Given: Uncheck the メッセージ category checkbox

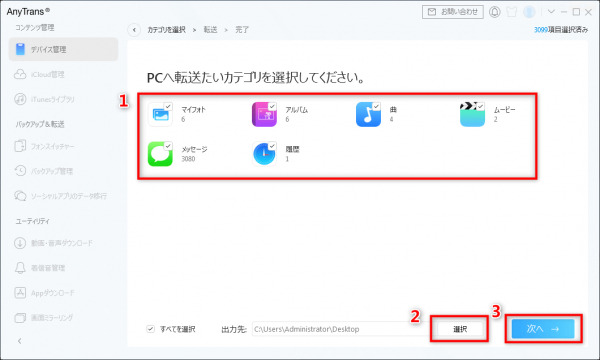Looking at the screenshot, I should coord(168,146).
